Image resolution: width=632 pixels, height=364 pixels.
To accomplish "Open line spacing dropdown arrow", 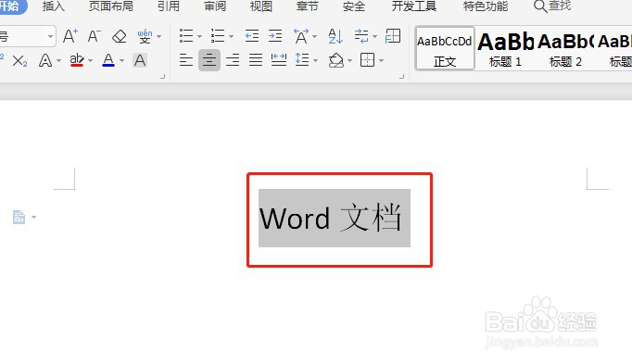I will pos(315,61).
